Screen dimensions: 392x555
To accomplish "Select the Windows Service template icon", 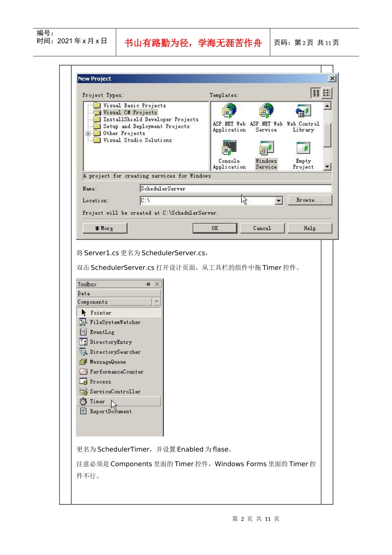I will click(266, 148).
